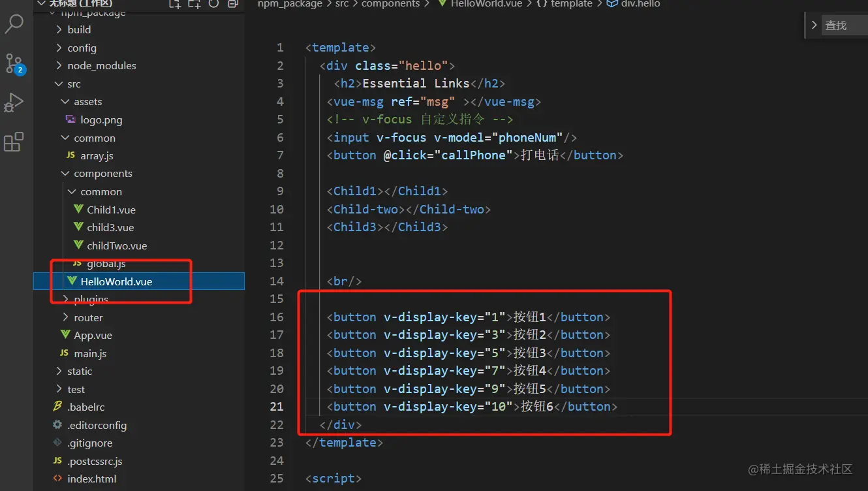Click the HTML icon beside index.html
Viewport: 868px width, 491px height.
[57, 479]
